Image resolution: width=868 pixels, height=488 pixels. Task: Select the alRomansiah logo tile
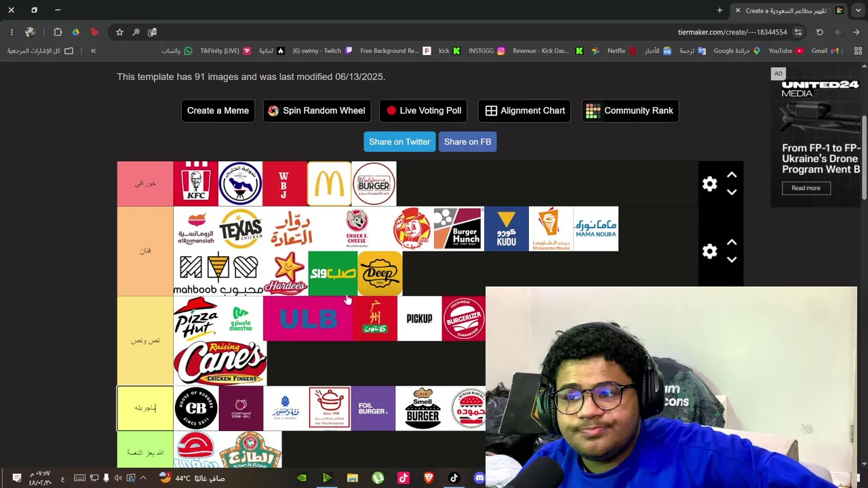195,228
